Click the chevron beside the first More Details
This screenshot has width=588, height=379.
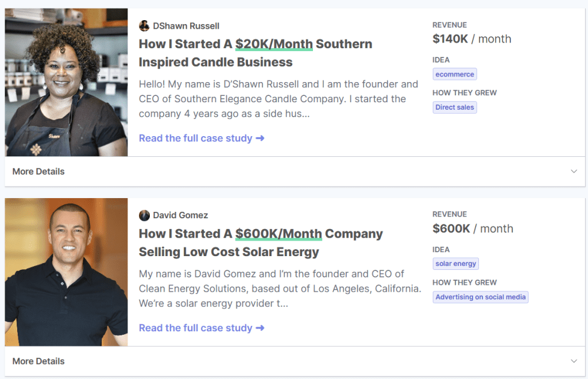[x=574, y=171]
